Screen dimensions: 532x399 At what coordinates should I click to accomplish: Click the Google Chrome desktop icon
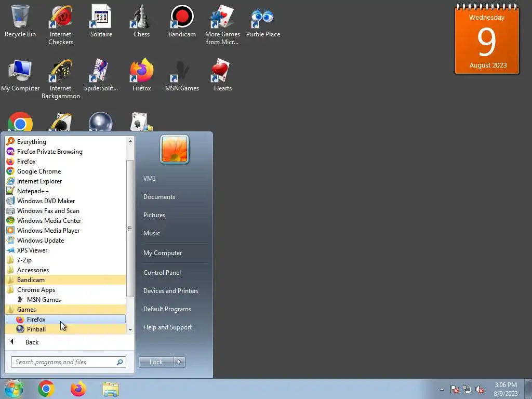[20, 122]
